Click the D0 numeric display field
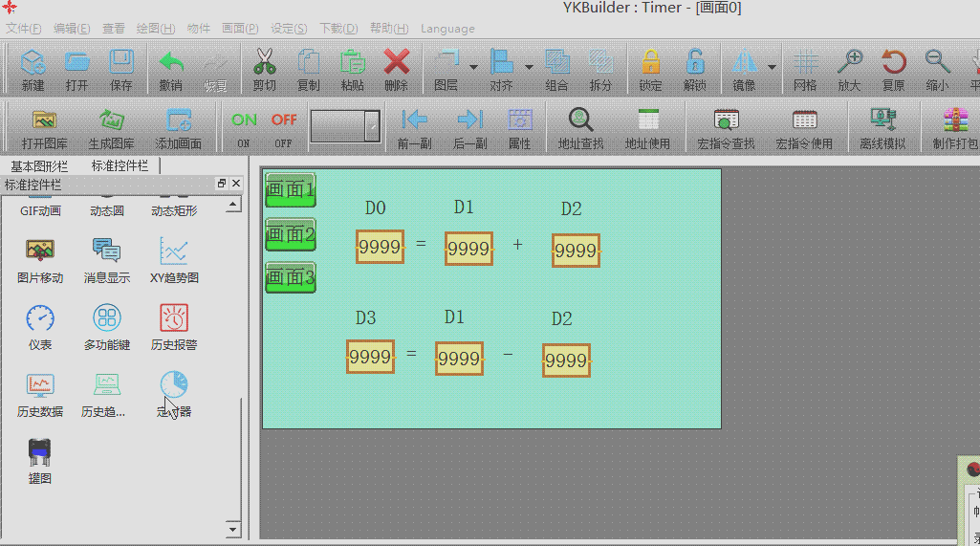980x546 pixels. pos(380,248)
